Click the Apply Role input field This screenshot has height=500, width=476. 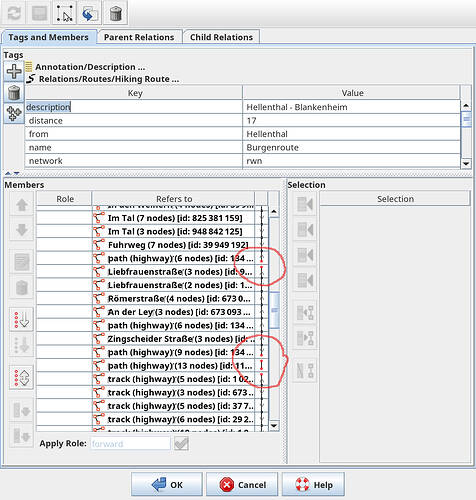click(130, 444)
